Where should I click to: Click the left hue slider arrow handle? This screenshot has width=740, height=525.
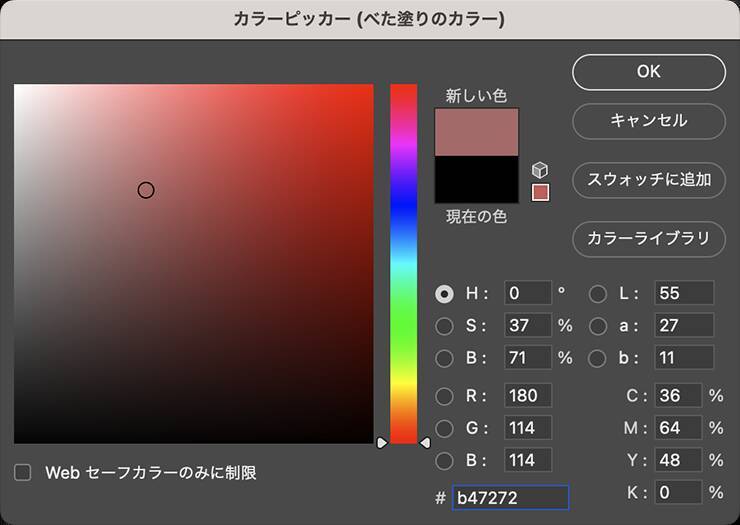tap(381, 442)
